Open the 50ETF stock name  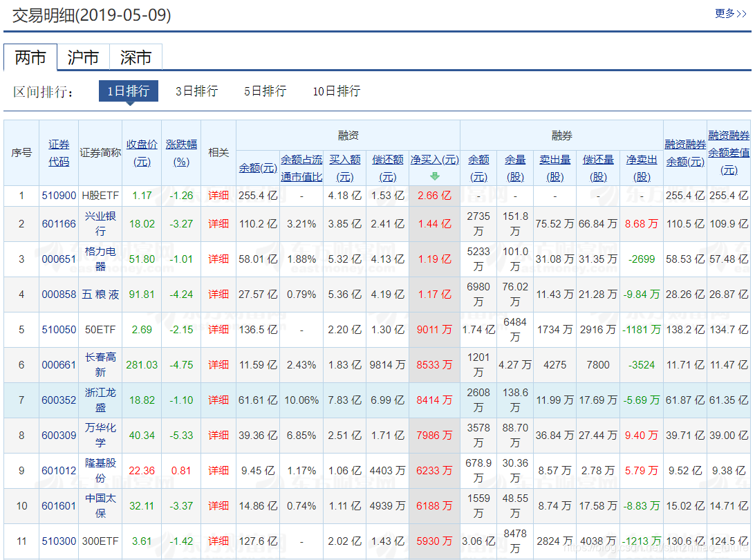100,330
